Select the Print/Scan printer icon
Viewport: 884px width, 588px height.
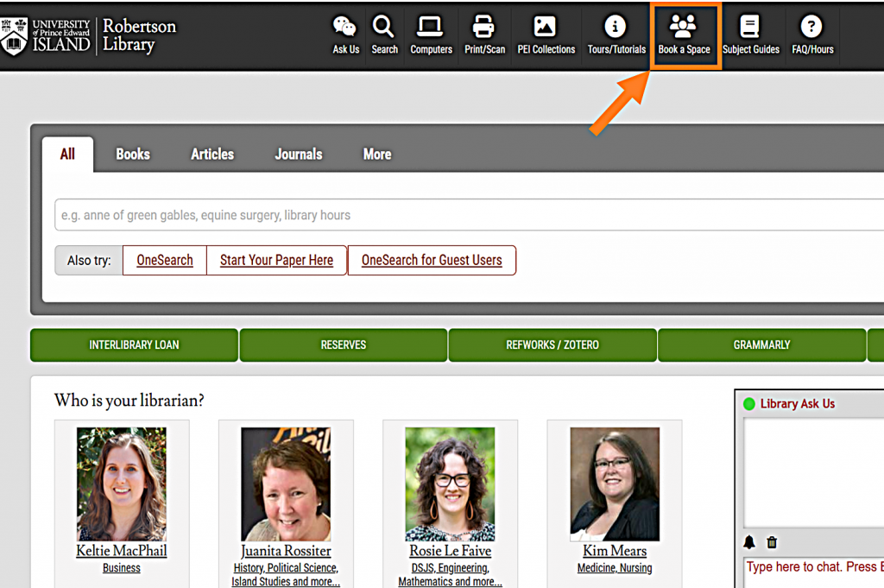[484, 28]
